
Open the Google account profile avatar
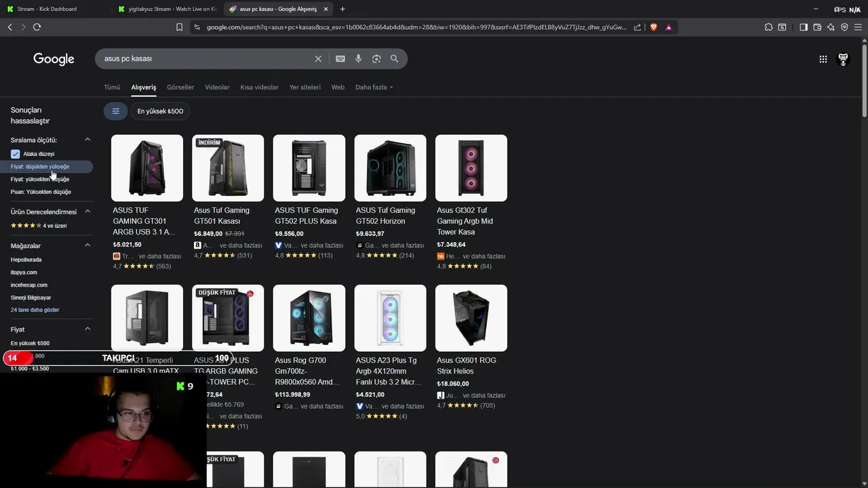point(844,59)
